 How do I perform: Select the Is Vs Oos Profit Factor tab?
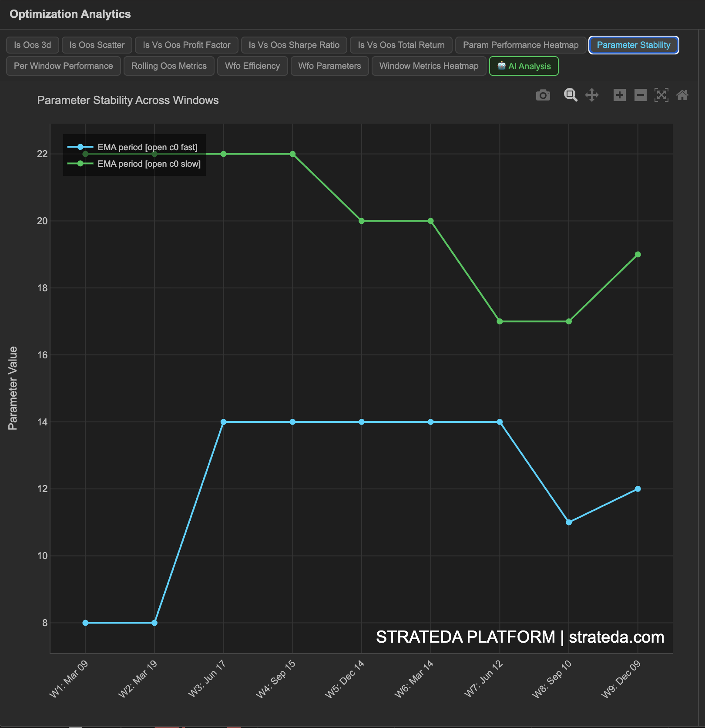pyautogui.click(x=186, y=45)
